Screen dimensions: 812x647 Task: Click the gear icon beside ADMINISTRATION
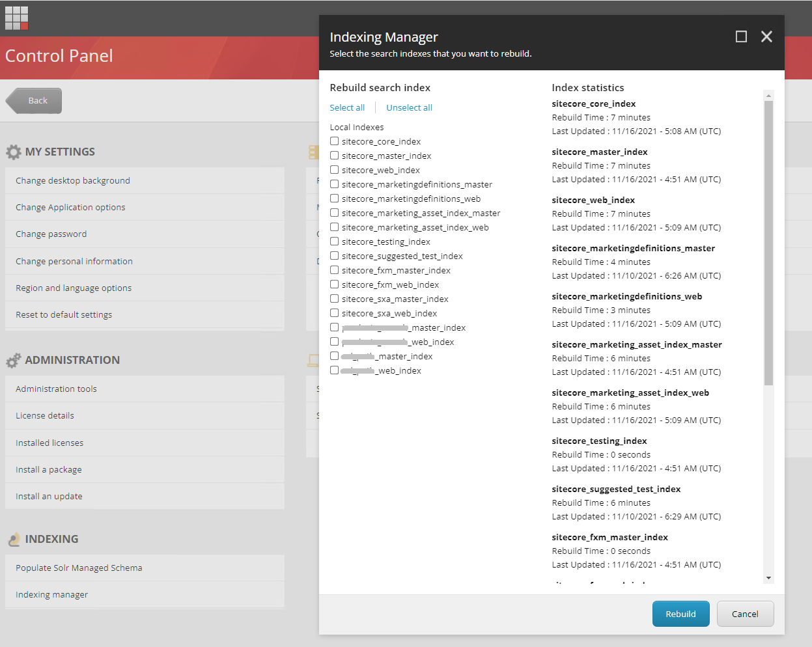(x=14, y=359)
